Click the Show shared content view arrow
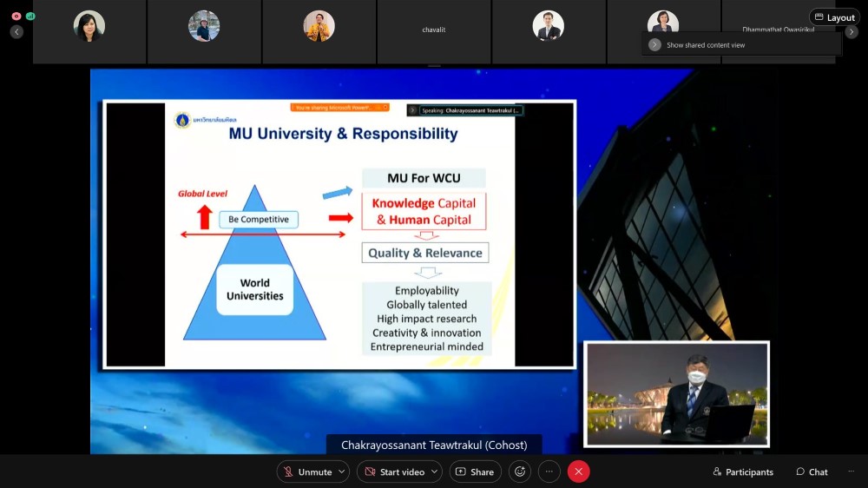The width and height of the screenshot is (868, 488). [655, 45]
